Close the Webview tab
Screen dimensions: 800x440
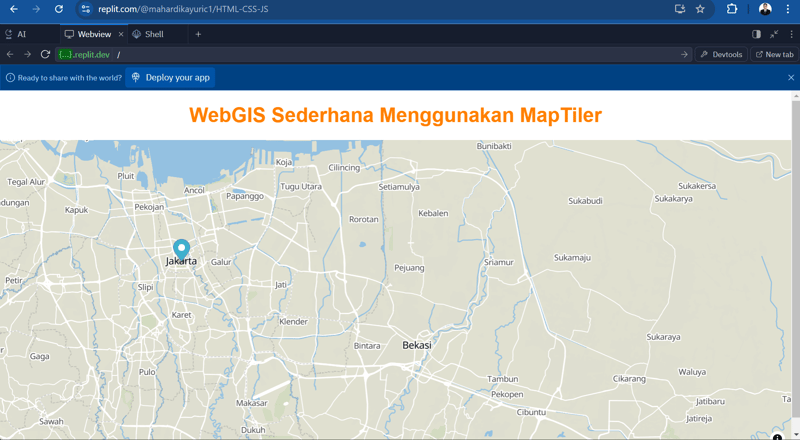coord(121,34)
